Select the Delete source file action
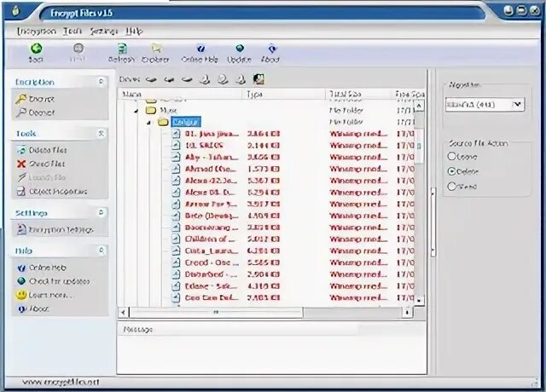 tap(451, 171)
